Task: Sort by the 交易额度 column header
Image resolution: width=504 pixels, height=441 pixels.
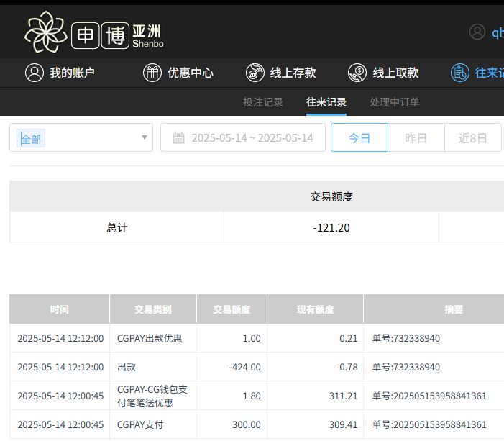Action: (x=232, y=309)
